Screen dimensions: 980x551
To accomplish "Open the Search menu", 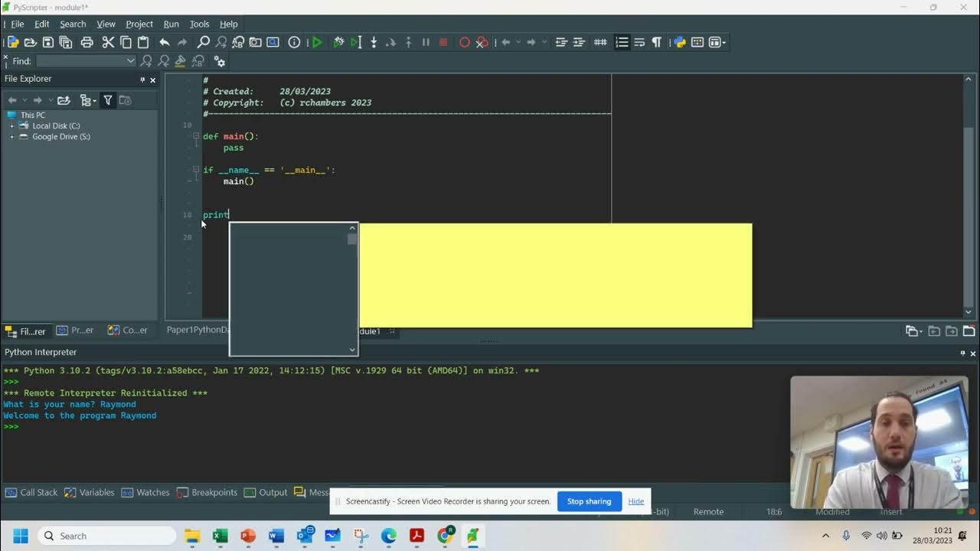I will (73, 24).
